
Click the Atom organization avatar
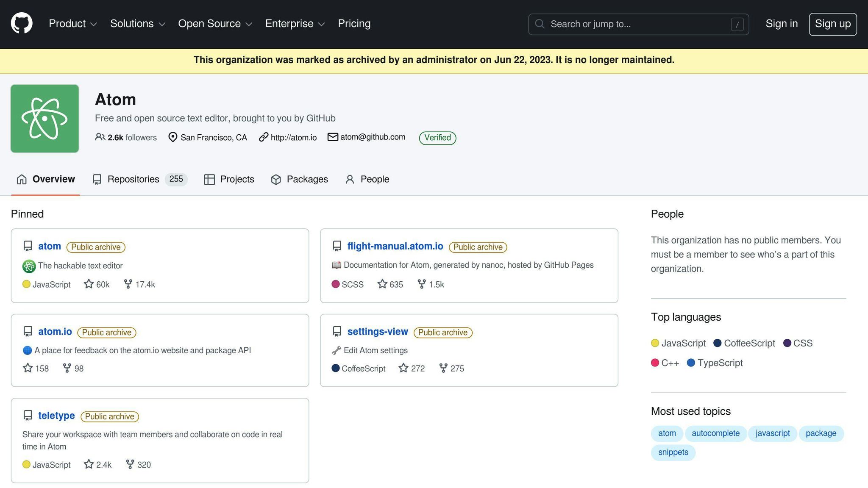click(x=45, y=119)
